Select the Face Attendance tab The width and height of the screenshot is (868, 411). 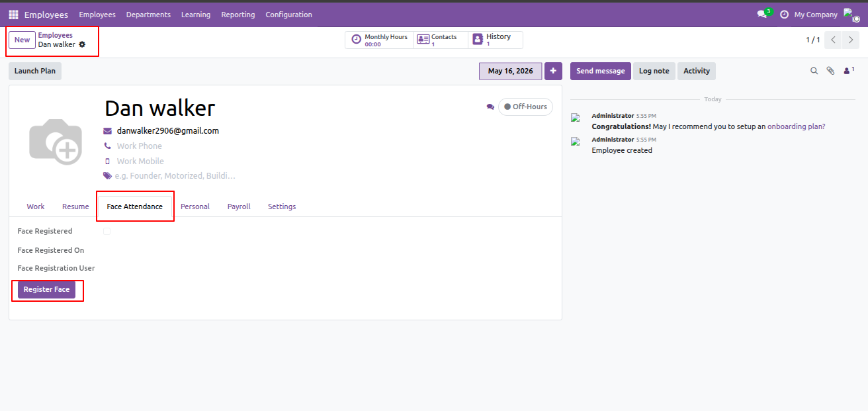(x=135, y=206)
